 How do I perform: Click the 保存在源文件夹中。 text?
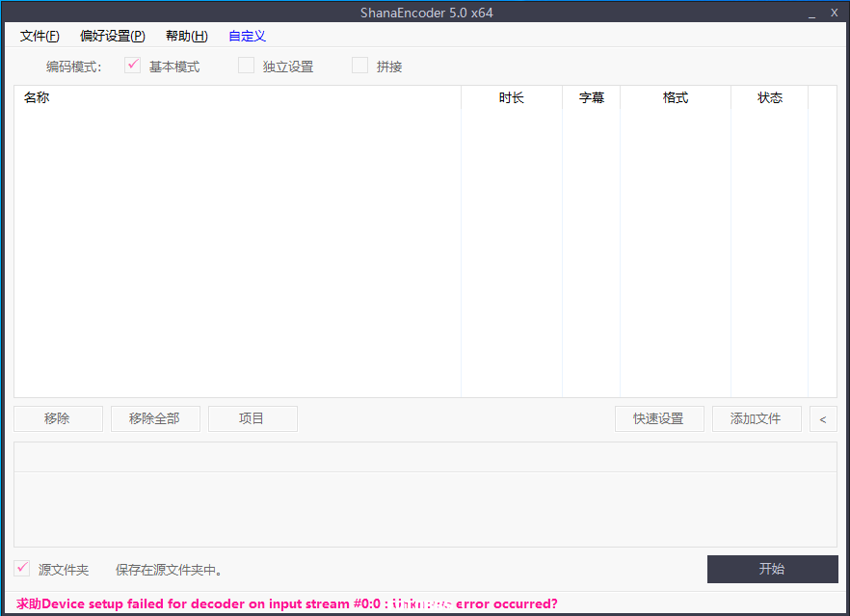(x=169, y=570)
